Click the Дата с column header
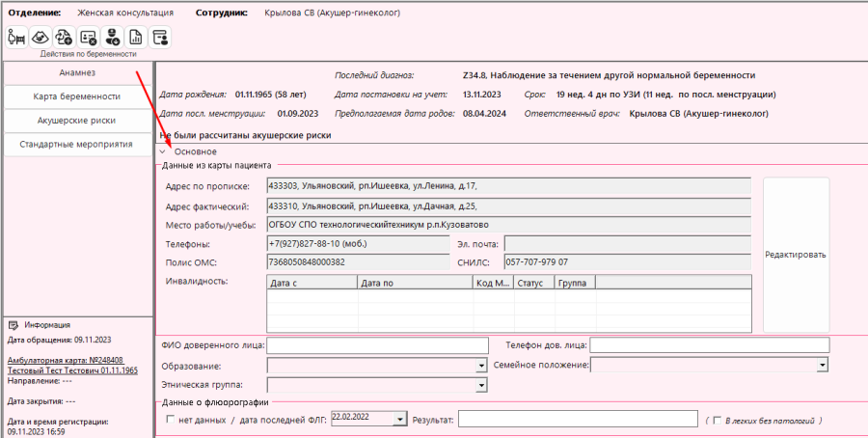868x438 pixels. [312, 283]
